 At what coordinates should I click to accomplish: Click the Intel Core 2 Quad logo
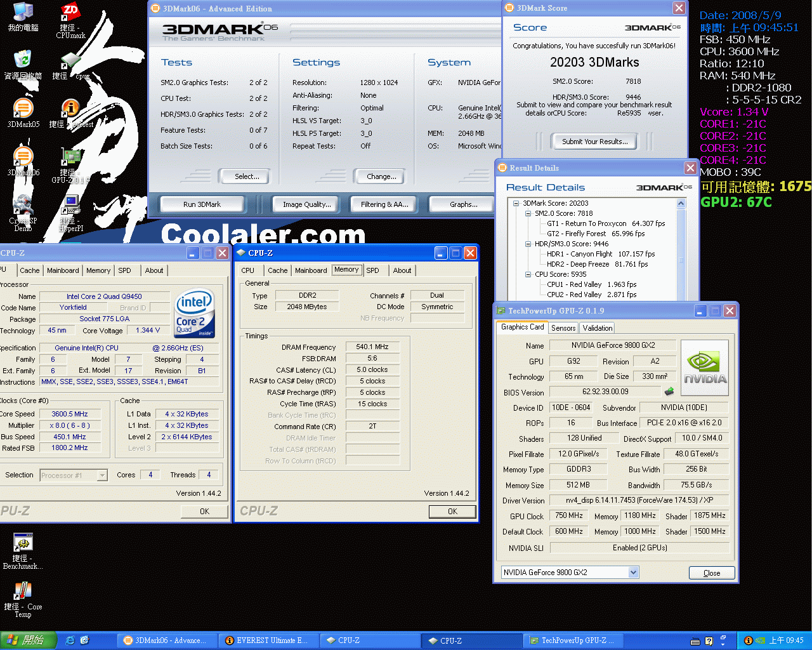[x=194, y=313]
